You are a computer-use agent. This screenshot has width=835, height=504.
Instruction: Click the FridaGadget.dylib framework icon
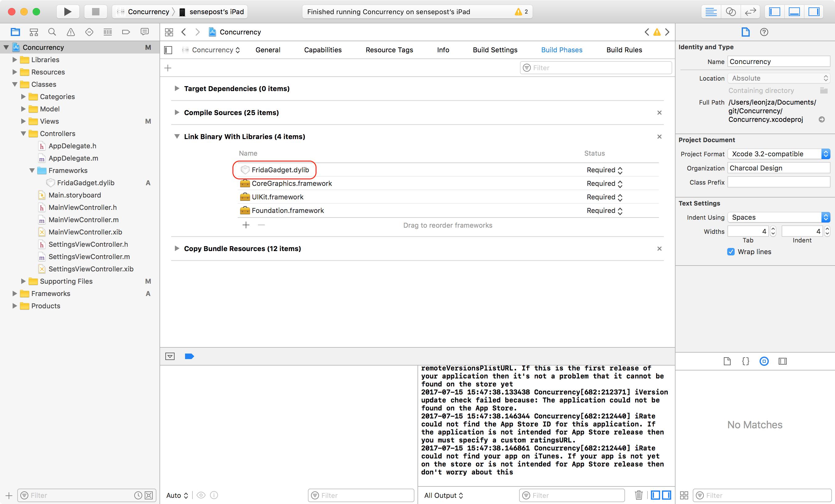pyautogui.click(x=244, y=170)
